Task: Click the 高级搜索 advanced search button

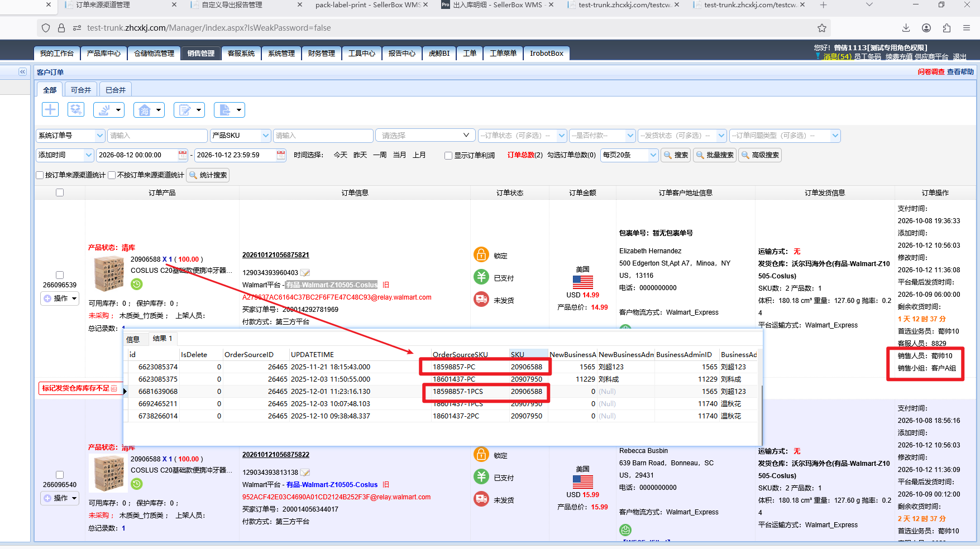Action: tap(760, 155)
